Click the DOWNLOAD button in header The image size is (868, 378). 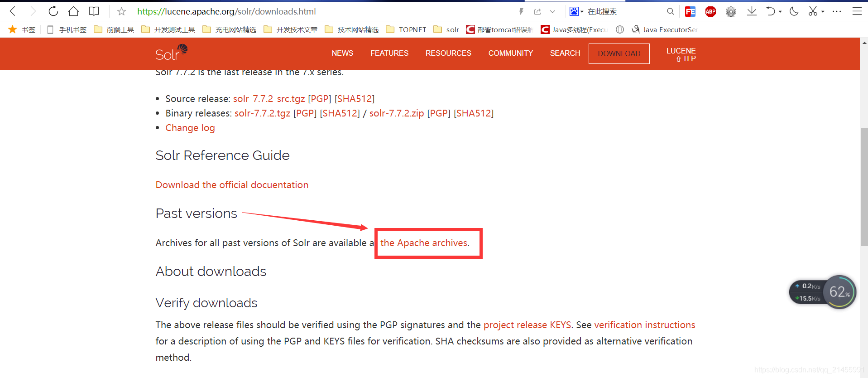point(619,53)
